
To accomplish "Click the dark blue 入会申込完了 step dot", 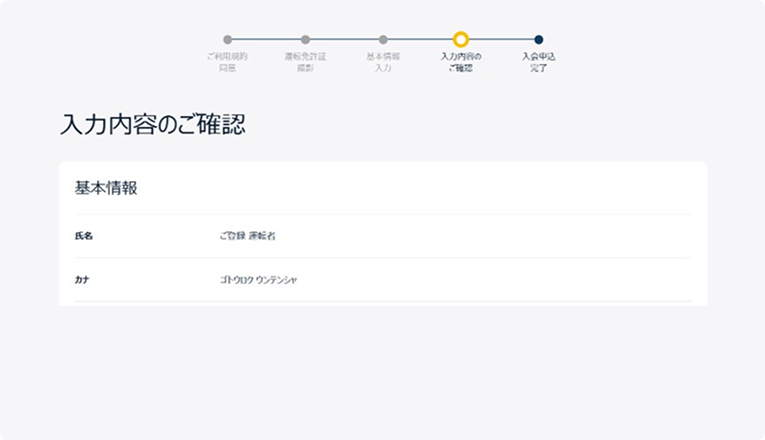I will pyautogui.click(x=539, y=40).
